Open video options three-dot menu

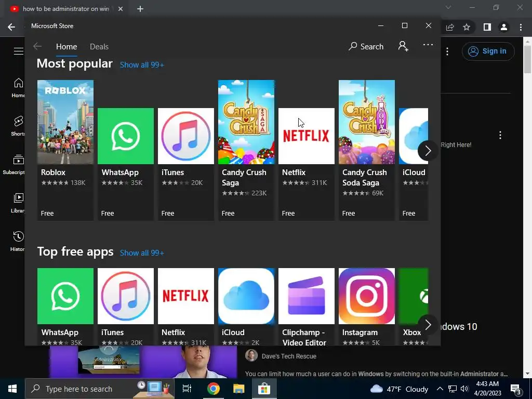[500, 135]
